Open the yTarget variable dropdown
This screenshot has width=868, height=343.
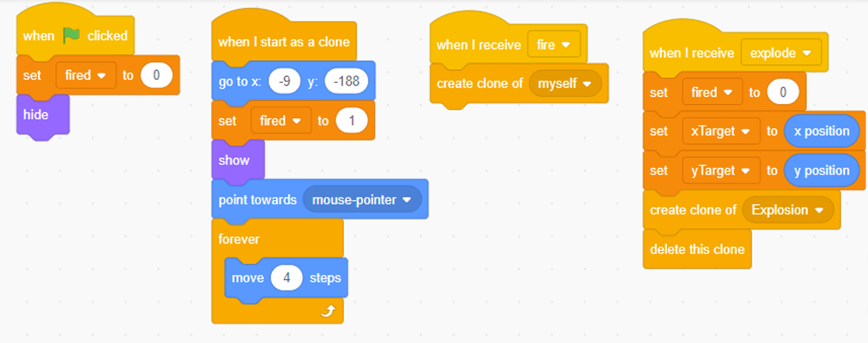tap(721, 171)
